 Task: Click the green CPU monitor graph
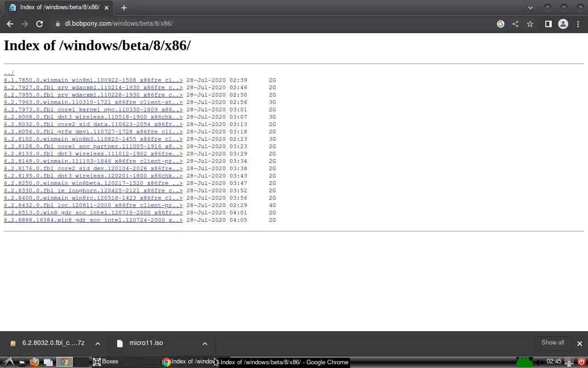(525, 362)
